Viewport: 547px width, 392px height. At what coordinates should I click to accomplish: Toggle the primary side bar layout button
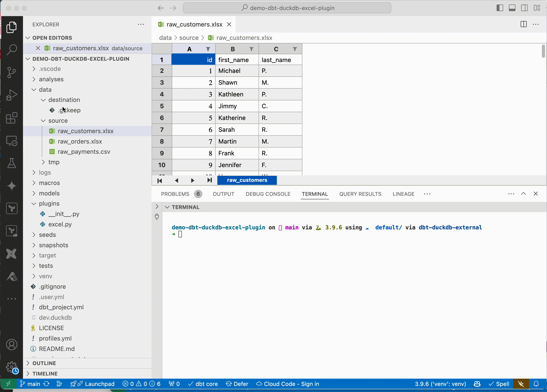(500, 8)
